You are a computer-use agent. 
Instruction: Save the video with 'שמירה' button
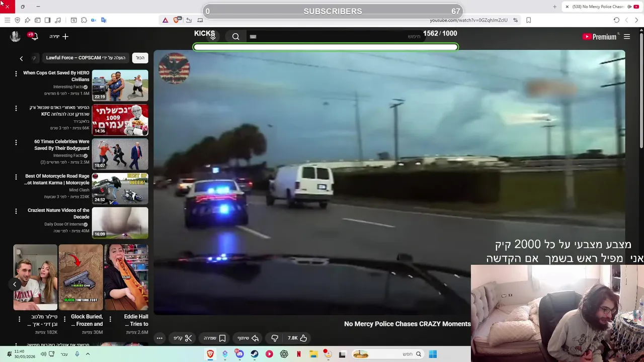214,338
